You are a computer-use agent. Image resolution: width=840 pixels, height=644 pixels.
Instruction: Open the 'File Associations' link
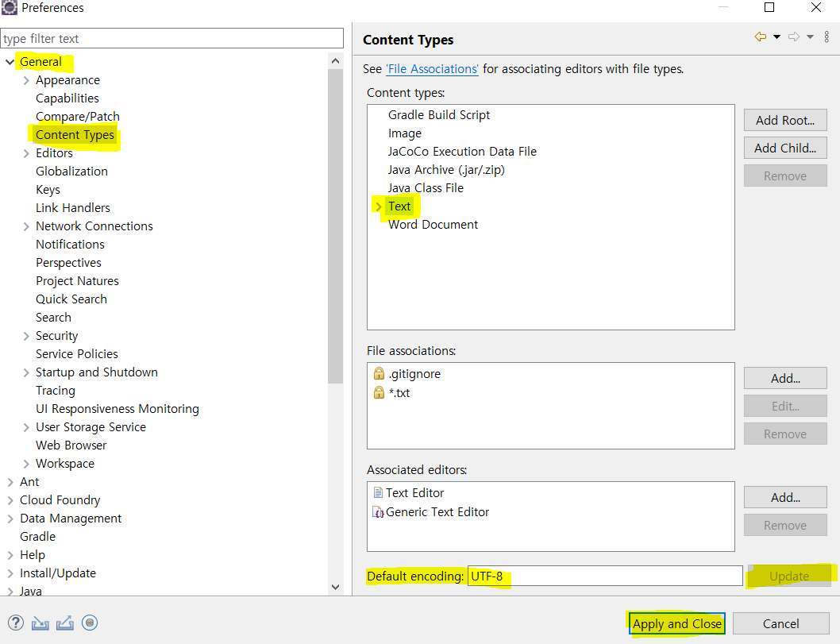pos(433,68)
